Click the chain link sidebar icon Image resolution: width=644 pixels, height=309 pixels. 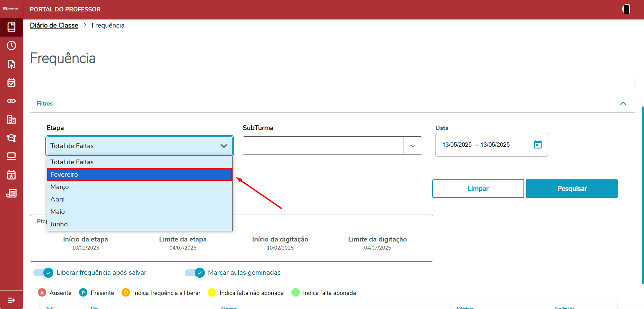click(11, 101)
